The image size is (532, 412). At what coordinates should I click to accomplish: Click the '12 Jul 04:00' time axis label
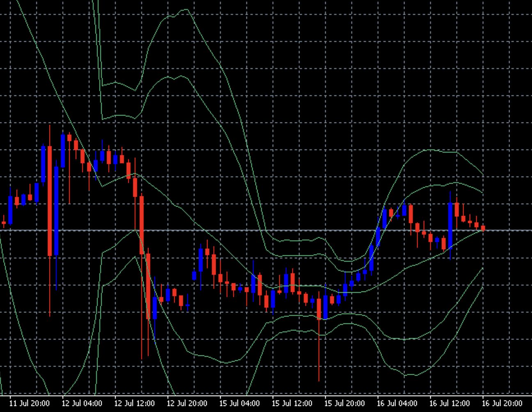coord(82,403)
